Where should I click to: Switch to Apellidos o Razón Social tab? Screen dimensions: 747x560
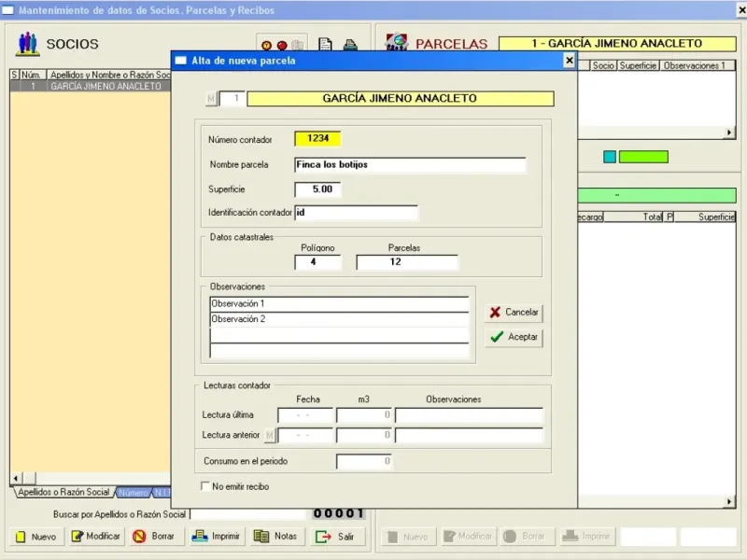tap(63, 493)
